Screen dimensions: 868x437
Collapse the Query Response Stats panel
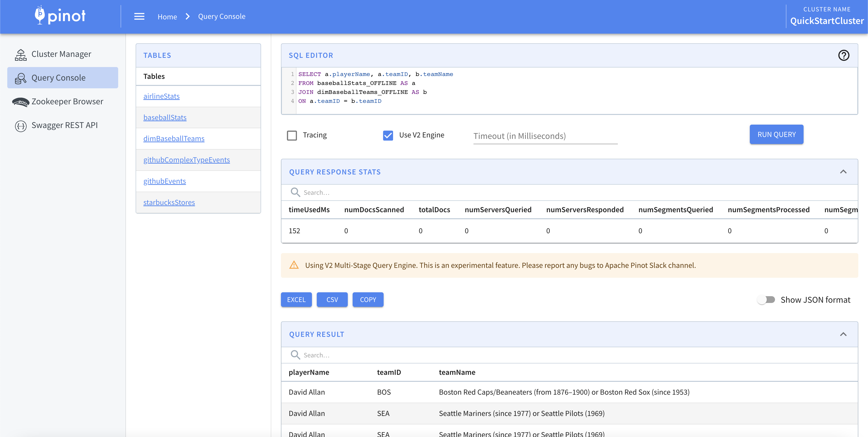click(x=843, y=172)
